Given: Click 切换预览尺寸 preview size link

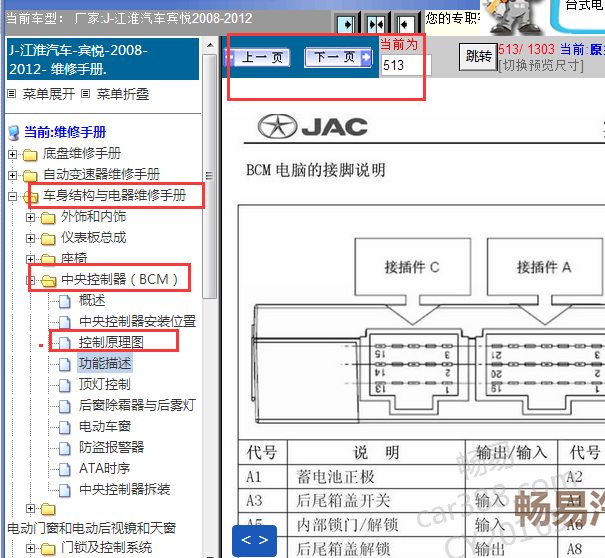Looking at the screenshot, I should pyautogui.click(x=541, y=66).
